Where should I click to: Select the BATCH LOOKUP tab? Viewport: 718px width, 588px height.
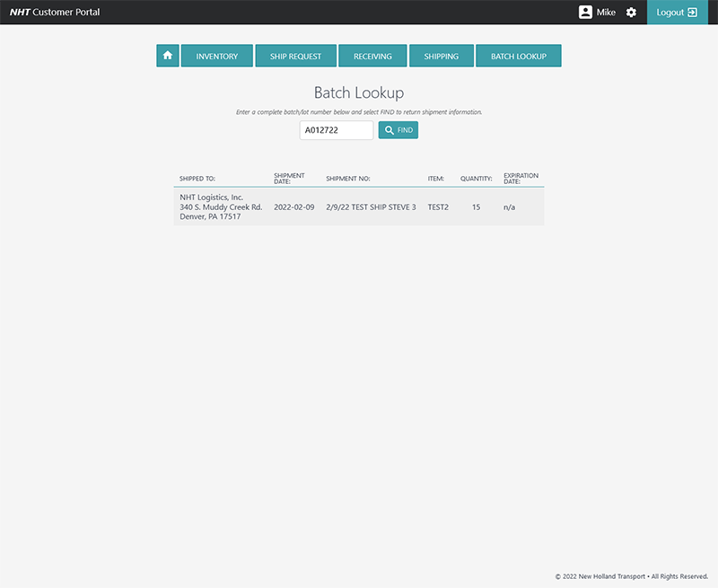[x=519, y=56]
